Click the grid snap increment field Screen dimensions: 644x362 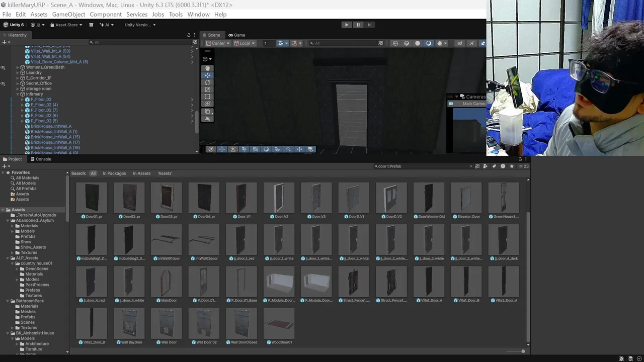tap(268, 43)
